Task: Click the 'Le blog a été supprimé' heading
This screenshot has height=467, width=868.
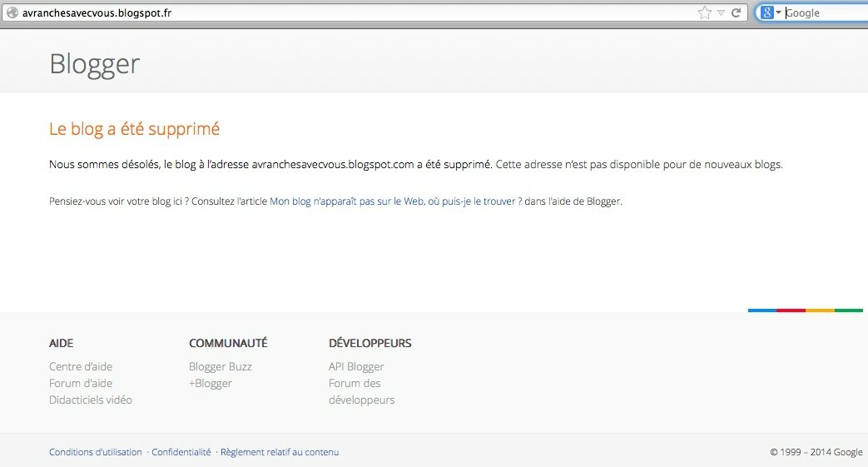Action: pos(135,129)
